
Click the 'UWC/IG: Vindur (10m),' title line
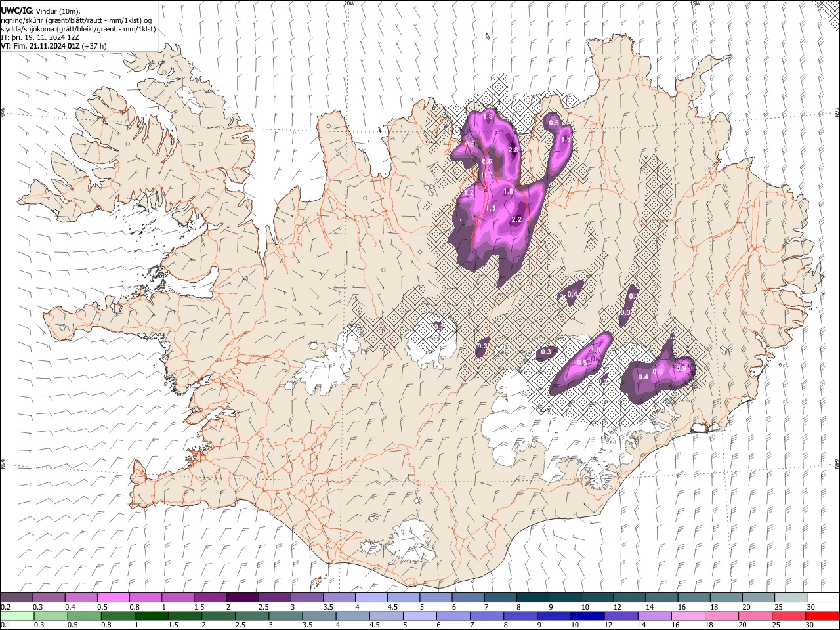tap(41, 11)
